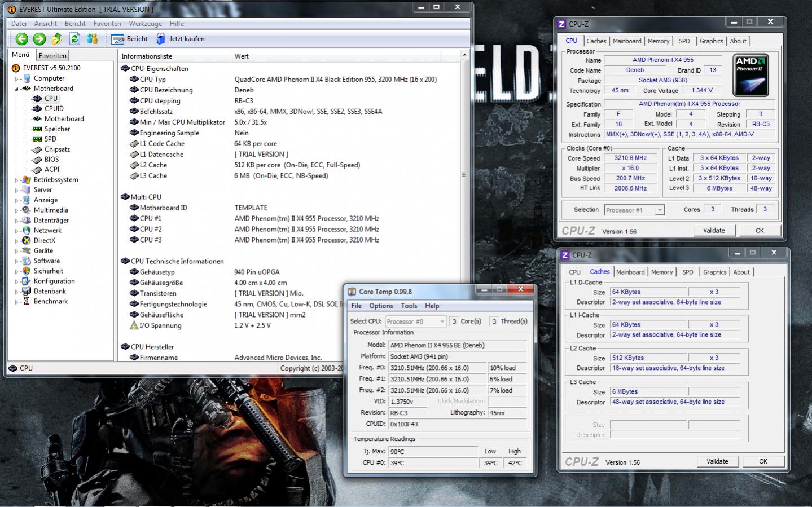This screenshot has height=507, width=812.
Task: Switch to Graphics tab in lower CPU-Z
Action: [x=714, y=272]
